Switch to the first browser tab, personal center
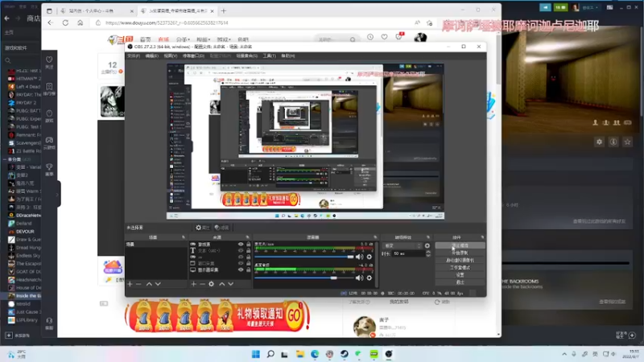This screenshot has width=644, height=362. 97,10
